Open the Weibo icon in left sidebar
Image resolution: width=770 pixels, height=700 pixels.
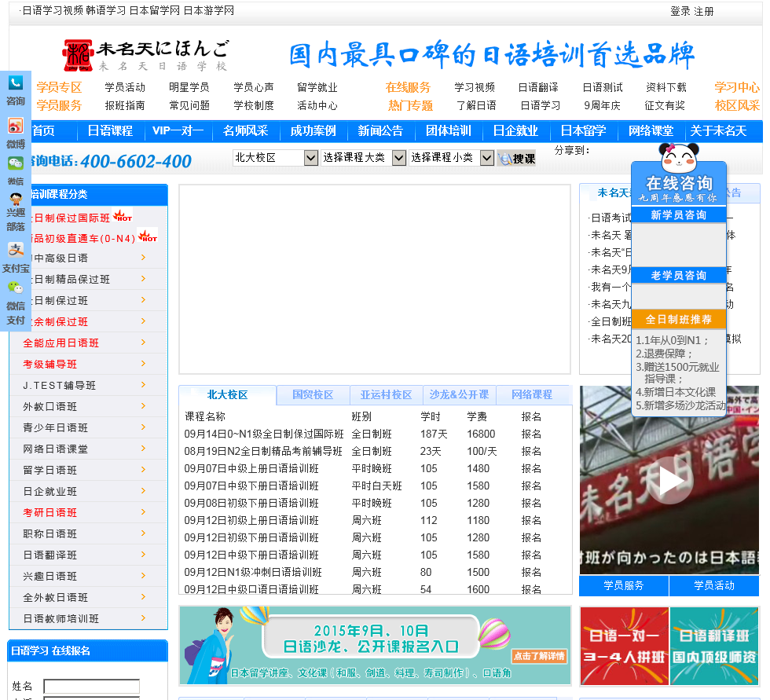tap(15, 126)
